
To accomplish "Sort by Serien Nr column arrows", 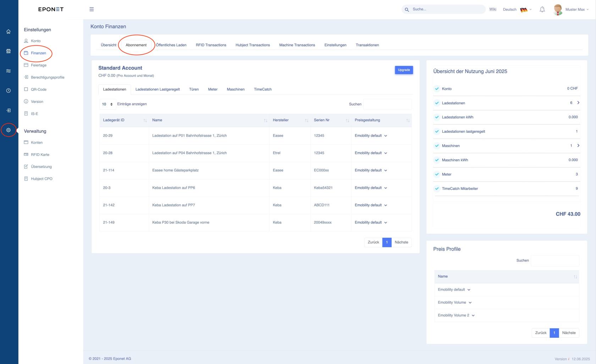I will coord(348,121).
